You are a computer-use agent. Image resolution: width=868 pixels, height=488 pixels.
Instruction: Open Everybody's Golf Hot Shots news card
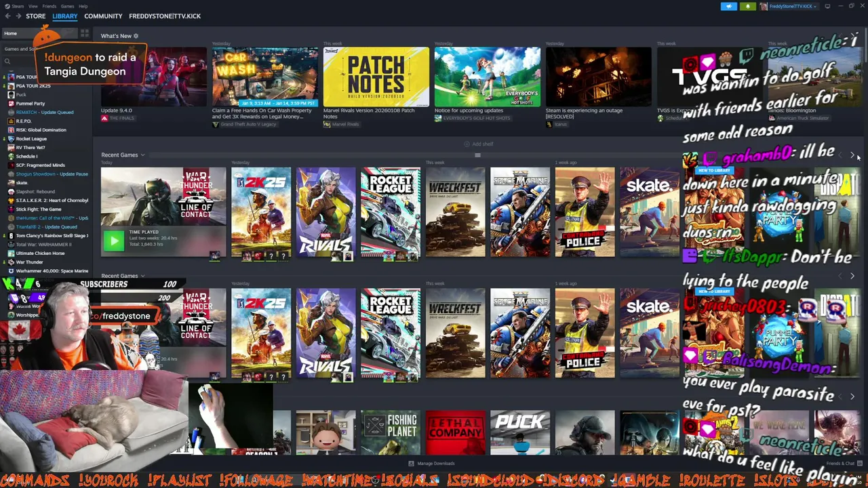pyautogui.click(x=487, y=77)
